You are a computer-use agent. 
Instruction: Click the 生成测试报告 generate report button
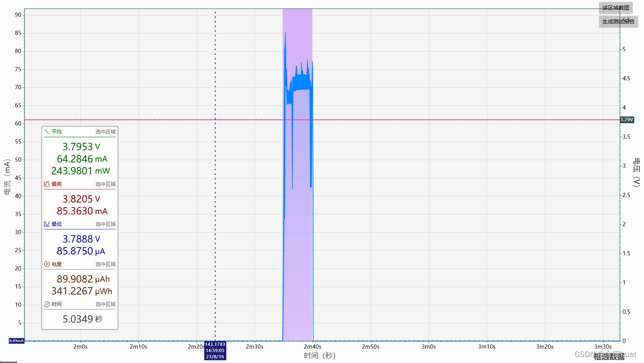pos(618,22)
